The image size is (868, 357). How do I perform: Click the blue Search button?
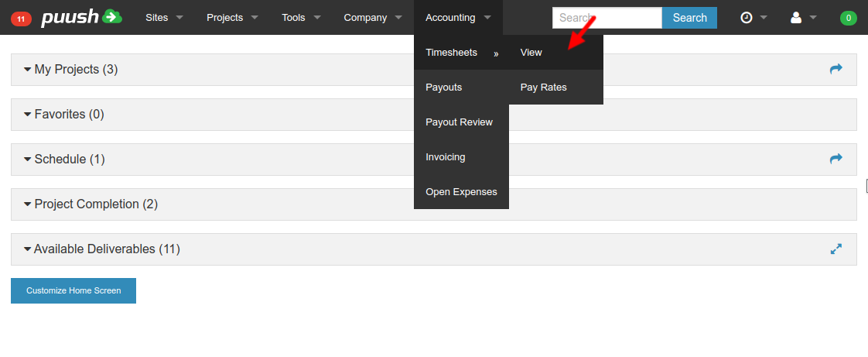689,18
